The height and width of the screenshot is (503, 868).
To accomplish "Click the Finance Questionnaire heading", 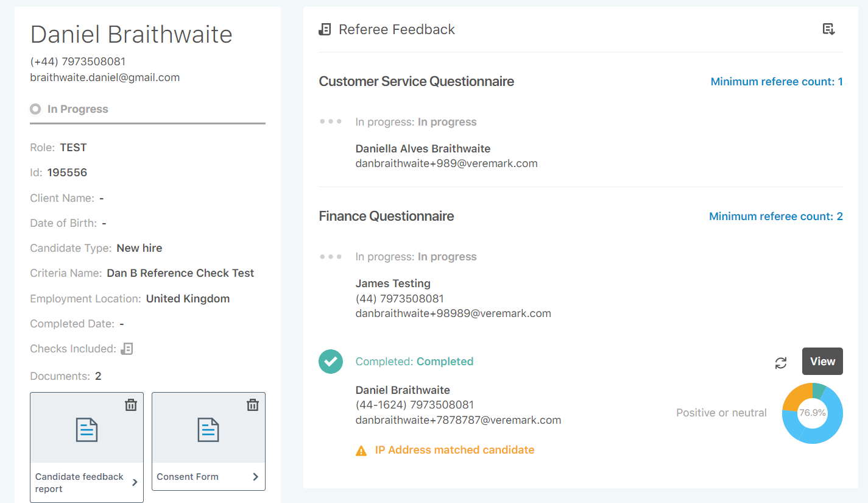I will pyautogui.click(x=386, y=216).
